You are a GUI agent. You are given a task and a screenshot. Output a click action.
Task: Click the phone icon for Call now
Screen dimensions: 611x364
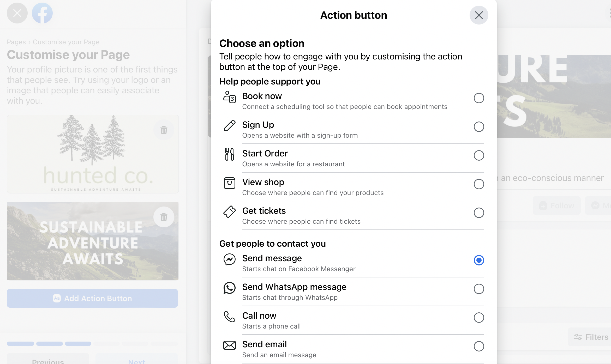[x=230, y=317]
